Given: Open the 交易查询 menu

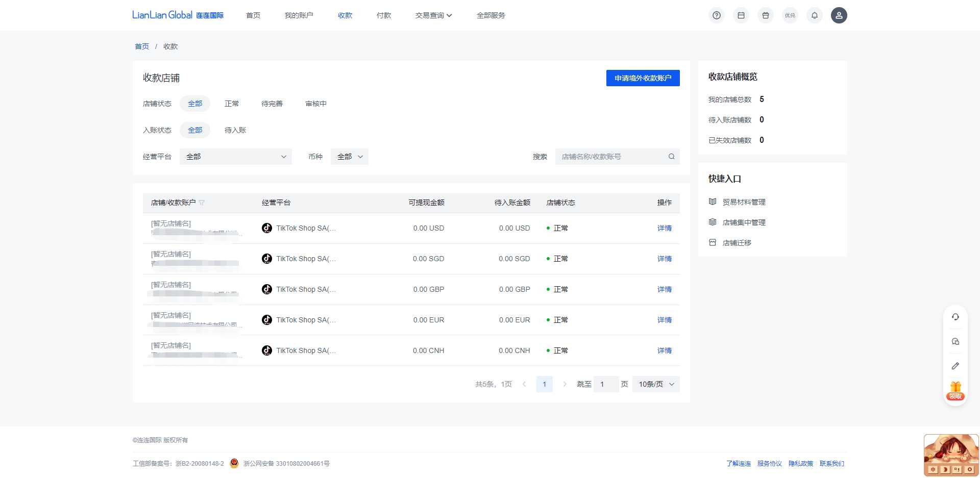Looking at the screenshot, I should pos(433,15).
